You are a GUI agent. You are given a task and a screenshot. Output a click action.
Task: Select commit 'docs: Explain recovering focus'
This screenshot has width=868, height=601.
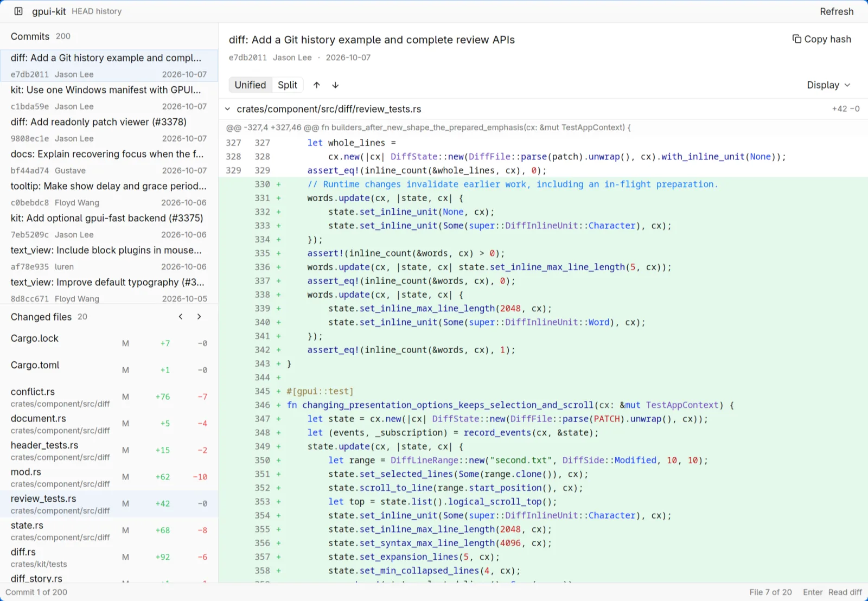(x=109, y=162)
